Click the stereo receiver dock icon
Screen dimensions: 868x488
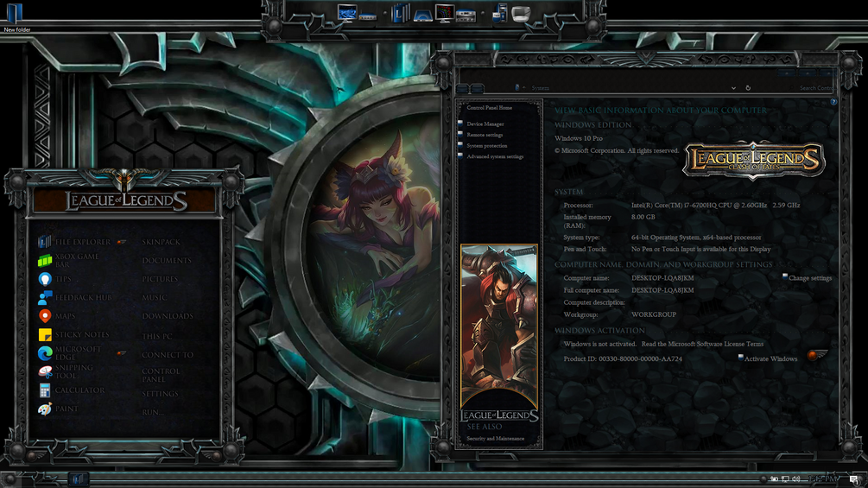click(466, 16)
